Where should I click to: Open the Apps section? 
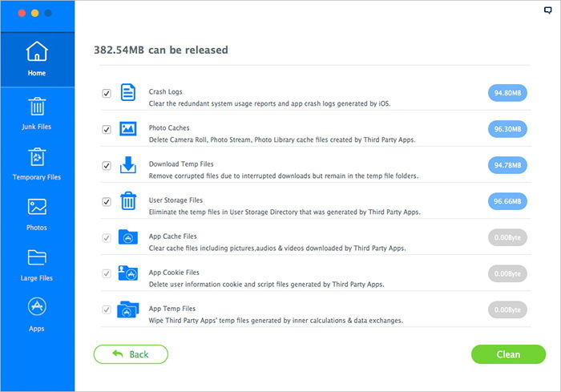point(37,315)
